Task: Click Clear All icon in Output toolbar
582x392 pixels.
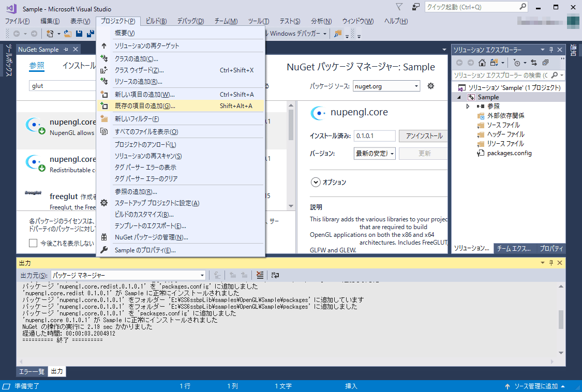Action: coord(260,275)
